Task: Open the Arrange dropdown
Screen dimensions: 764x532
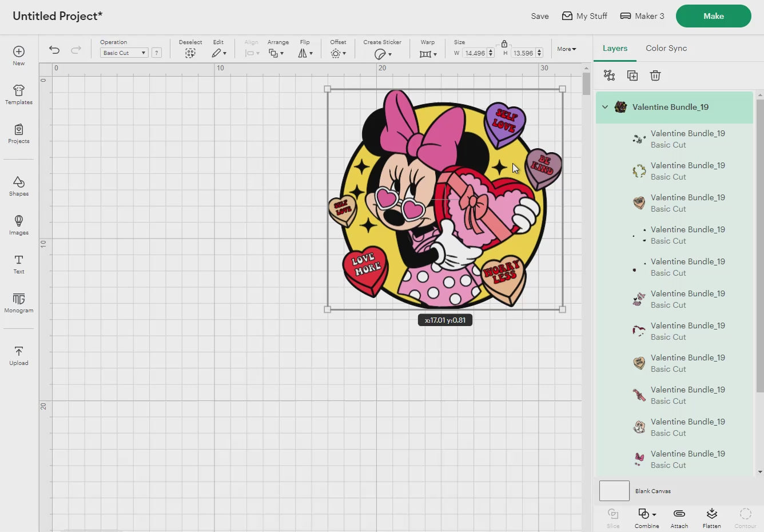Action: tap(276, 53)
